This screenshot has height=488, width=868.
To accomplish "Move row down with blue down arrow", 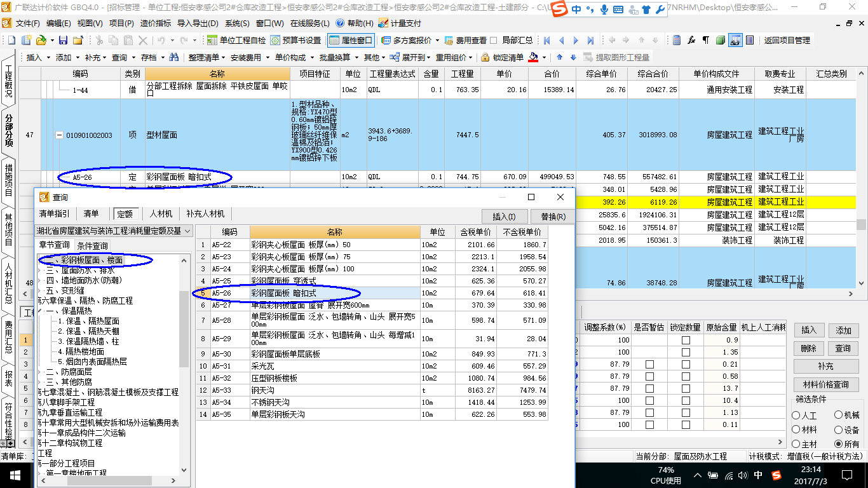I will tap(573, 57).
